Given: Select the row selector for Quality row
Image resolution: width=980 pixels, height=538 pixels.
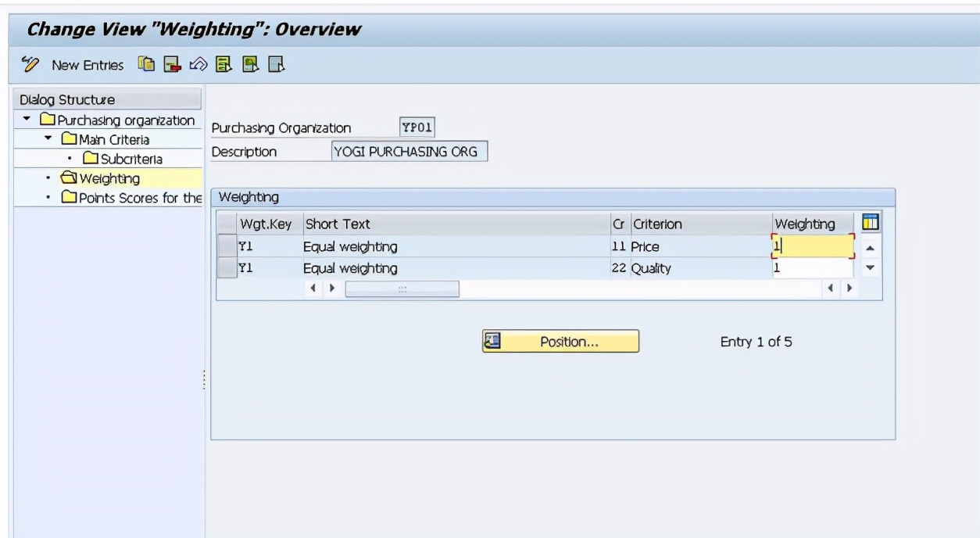Looking at the screenshot, I should pyautogui.click(x=226, y=268).
